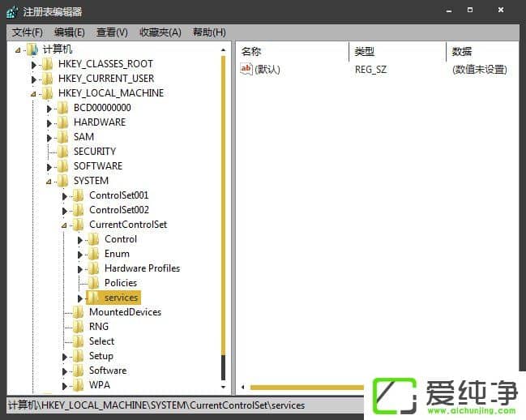This screenshot has height=420, width=526.
Task: Open the 收藏夹(A) menu
Action: pos(160,32)
